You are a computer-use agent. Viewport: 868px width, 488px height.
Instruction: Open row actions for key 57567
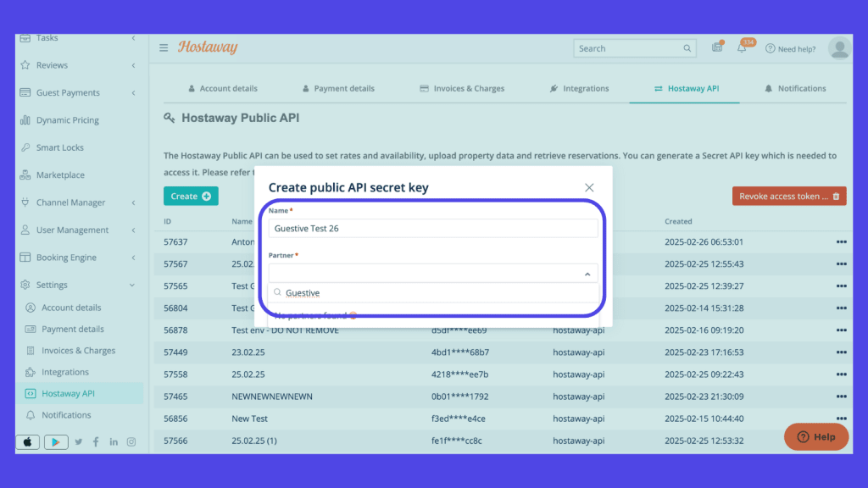tap(842, 264)
